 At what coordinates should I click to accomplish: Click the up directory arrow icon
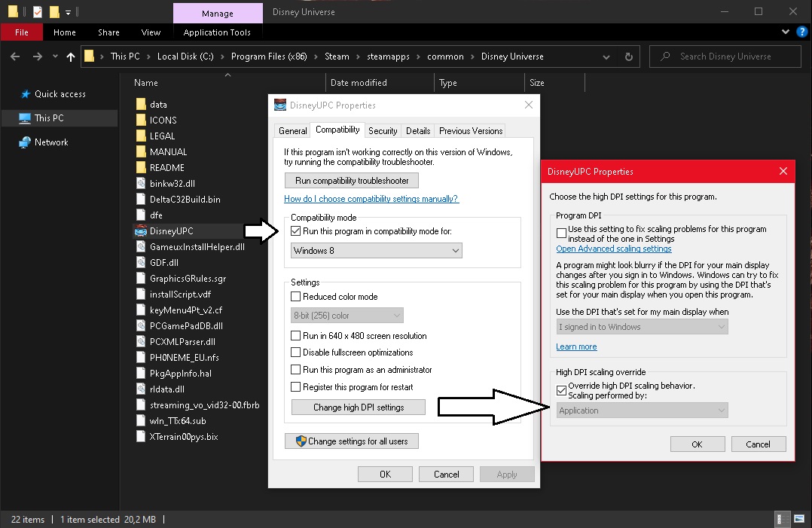[71, 56]
